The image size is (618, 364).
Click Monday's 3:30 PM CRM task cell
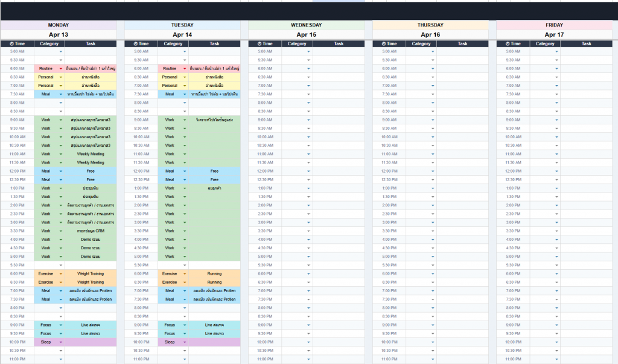(x=91, y=231)
